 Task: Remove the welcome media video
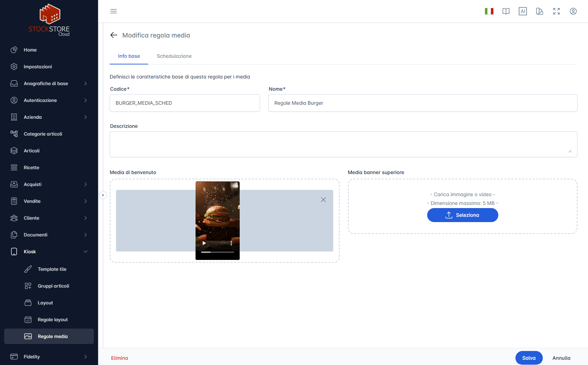point(323,200)
